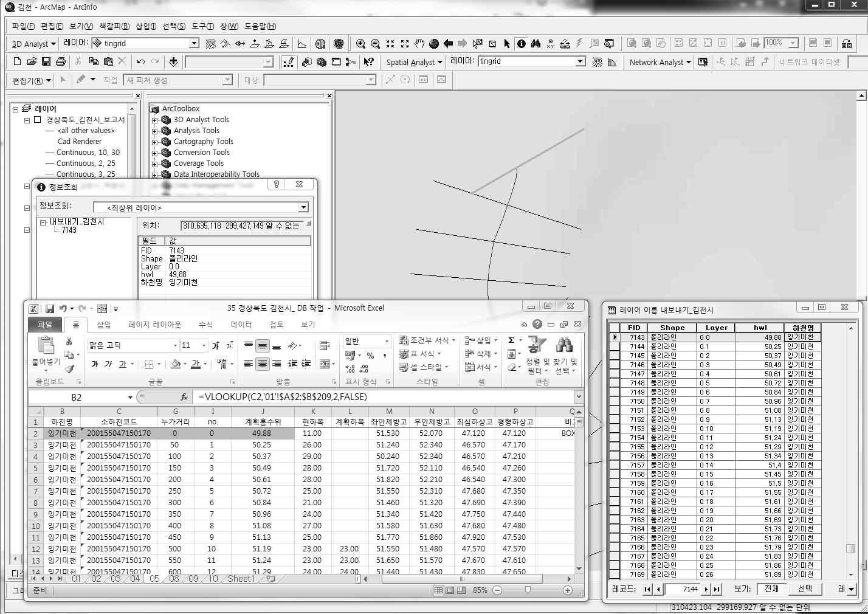Screen dimensions: 868x614
Task: Click the What's This help icon
Action: pos(368,62)
